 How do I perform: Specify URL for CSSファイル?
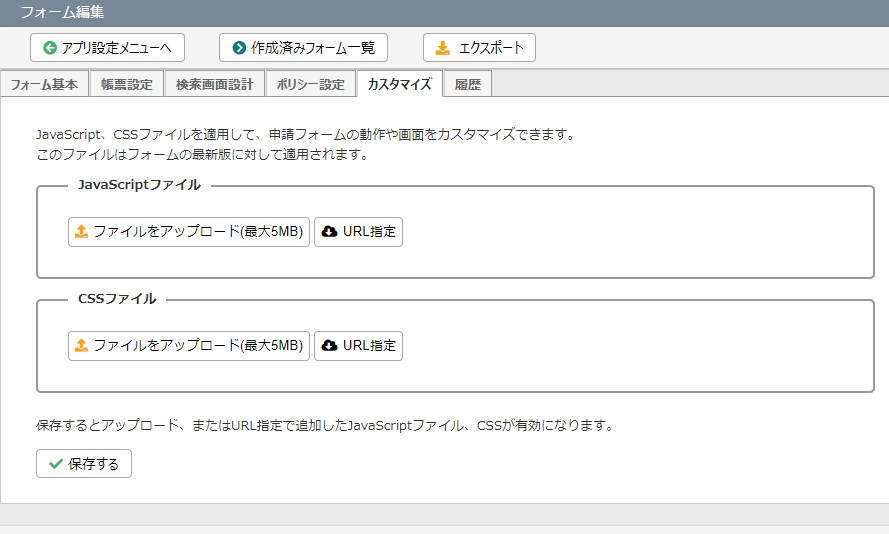click(x=358, y=346)
